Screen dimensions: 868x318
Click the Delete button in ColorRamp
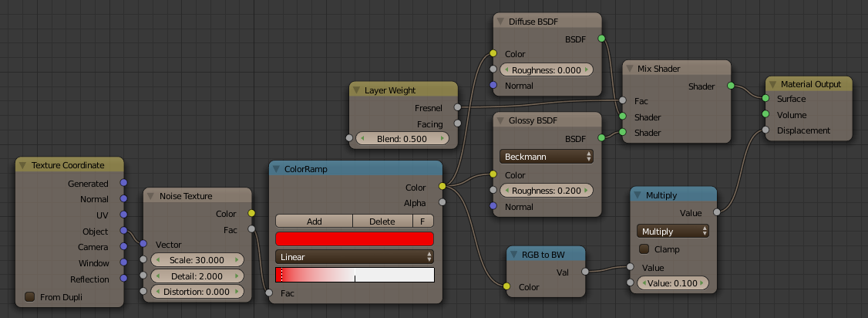pyautogui.click(x=382, y=221)
